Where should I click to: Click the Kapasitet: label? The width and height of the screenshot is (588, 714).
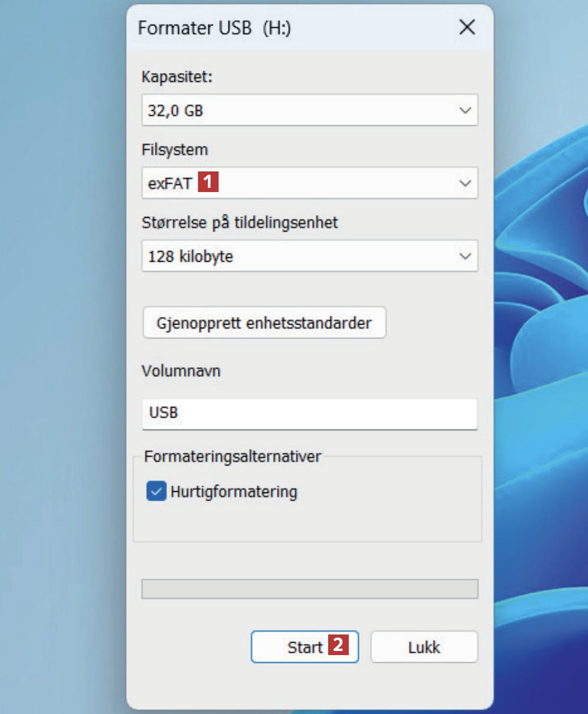click(177, 77)
